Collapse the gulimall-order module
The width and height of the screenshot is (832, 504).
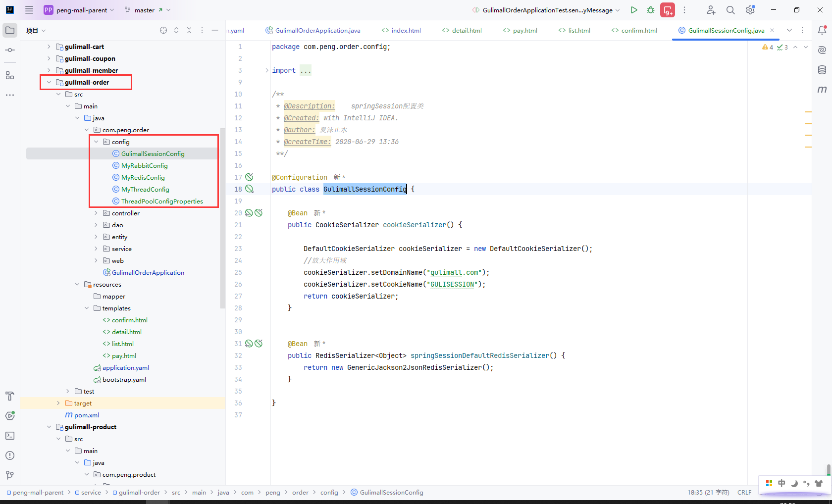pyautogui.click(x=49, y=82)
